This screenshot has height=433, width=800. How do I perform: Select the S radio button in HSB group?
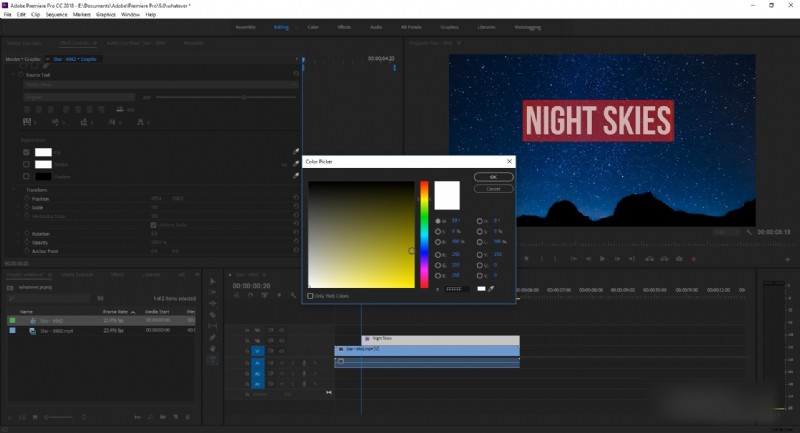438,231
